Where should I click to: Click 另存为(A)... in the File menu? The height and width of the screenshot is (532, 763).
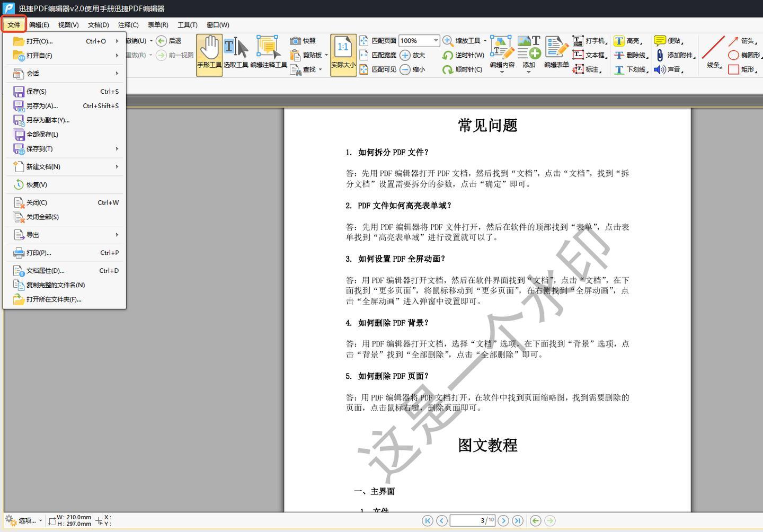coord(42,106)
